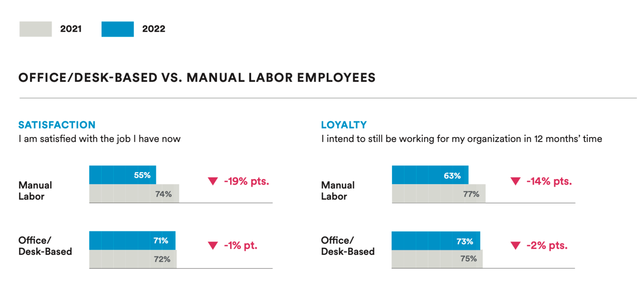Screen dimensions: 644x297
Task: Click the gray 74% satisfaction bar
Action: pos(134,194)
